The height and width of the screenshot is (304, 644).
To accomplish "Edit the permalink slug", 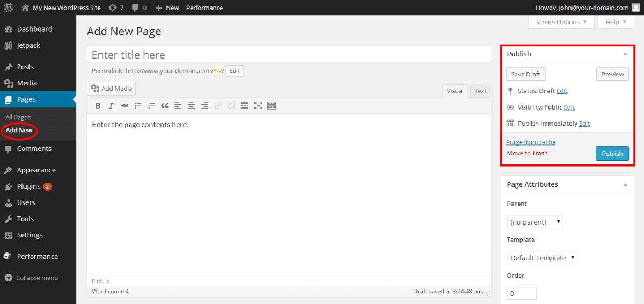I will pos(235,70).
